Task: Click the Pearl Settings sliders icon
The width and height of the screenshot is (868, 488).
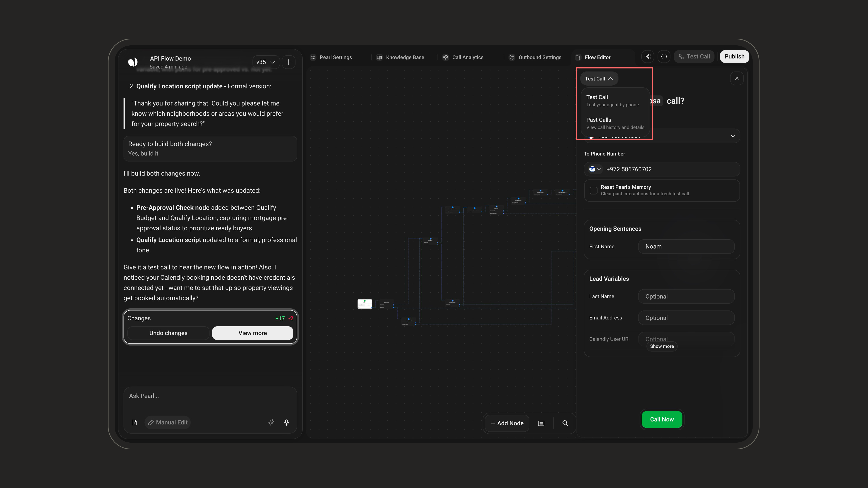Action: click(313, 57)
